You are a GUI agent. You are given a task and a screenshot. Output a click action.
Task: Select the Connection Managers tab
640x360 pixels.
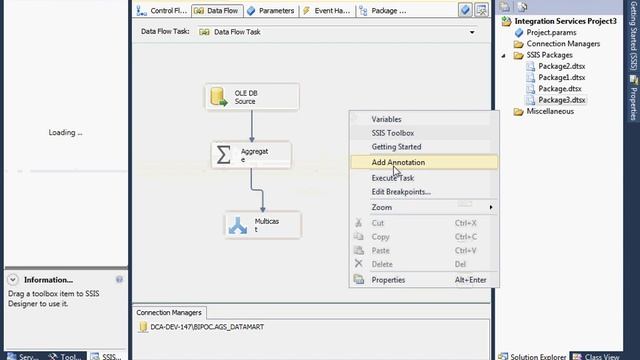point(169,313)
